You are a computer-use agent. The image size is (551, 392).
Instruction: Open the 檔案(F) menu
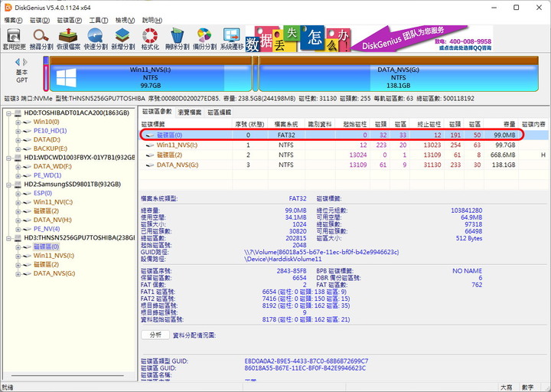13,20
